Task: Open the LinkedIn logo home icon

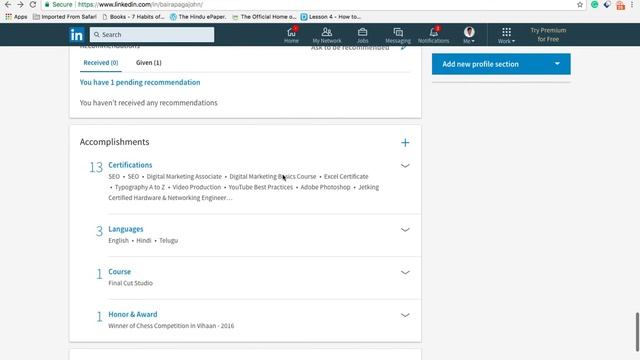Action: pos(77,35)
